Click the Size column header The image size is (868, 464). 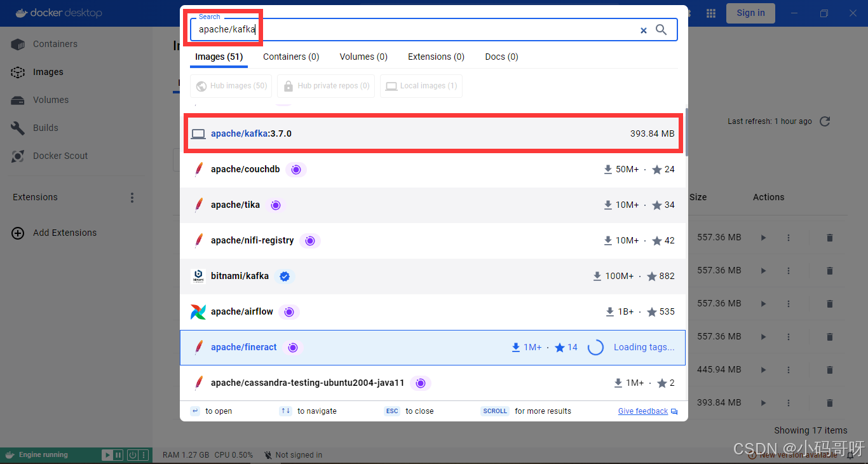698,198
